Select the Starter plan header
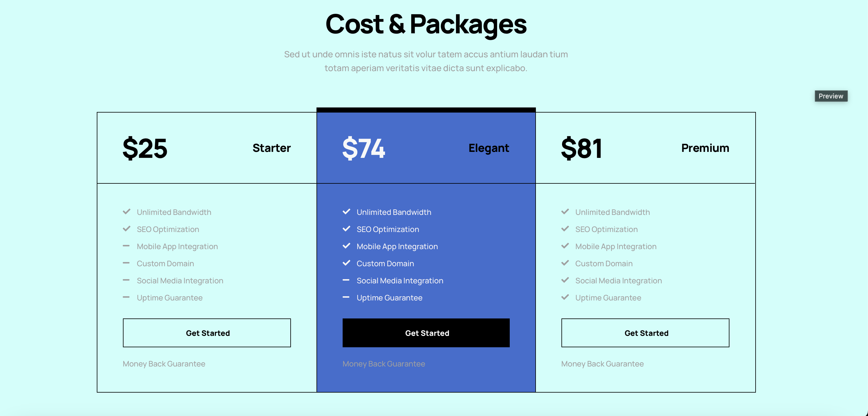868x416 pixels. coord(272,147)
